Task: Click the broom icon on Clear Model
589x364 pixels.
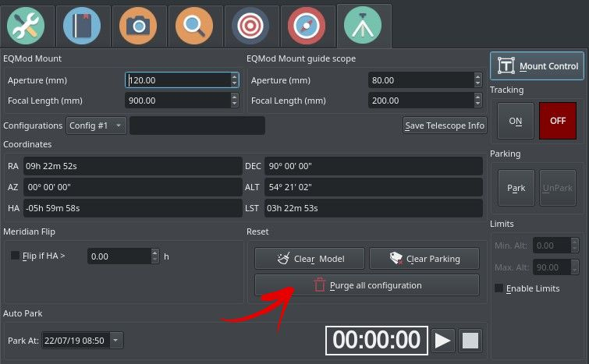Action: tap(284, 258)
